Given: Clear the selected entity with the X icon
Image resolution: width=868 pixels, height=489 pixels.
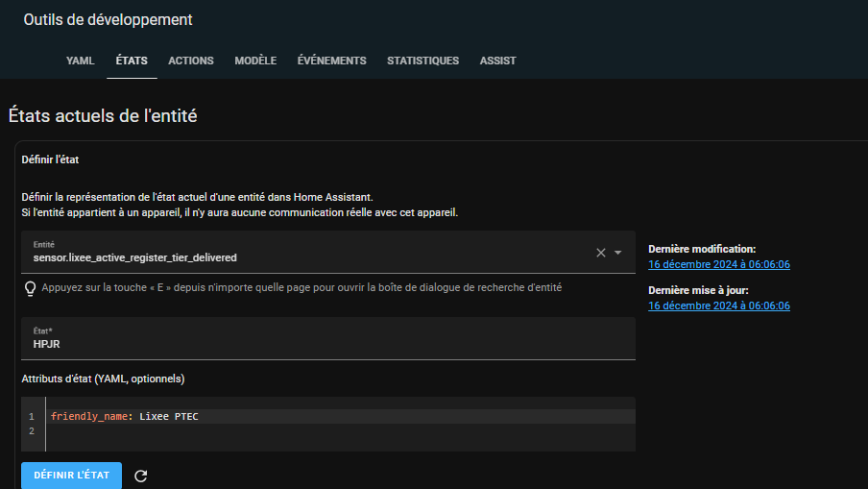Looking at the screenshot, I should click(601, 253).
